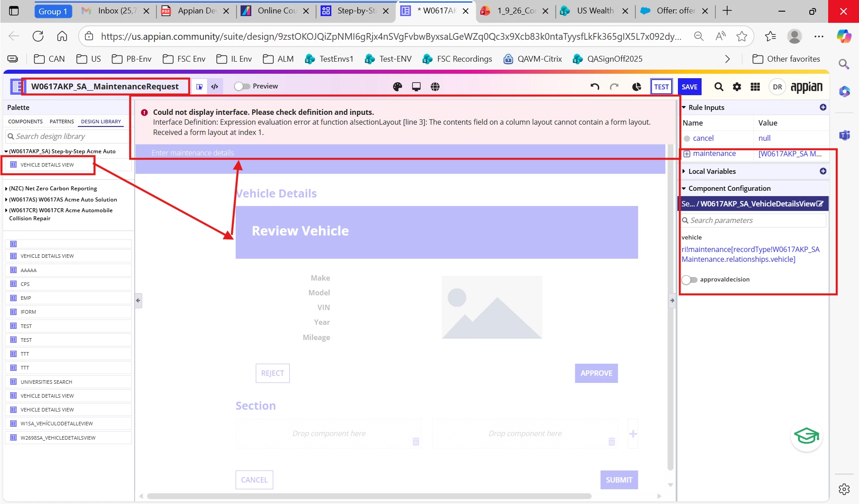Collapse the left palette panel arrow

[138, 300]
